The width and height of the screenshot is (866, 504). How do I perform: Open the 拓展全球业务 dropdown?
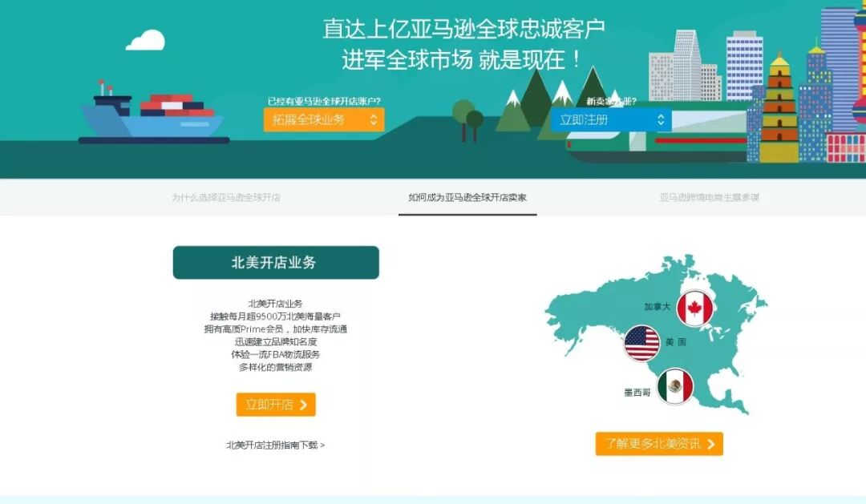pos(324,119)
